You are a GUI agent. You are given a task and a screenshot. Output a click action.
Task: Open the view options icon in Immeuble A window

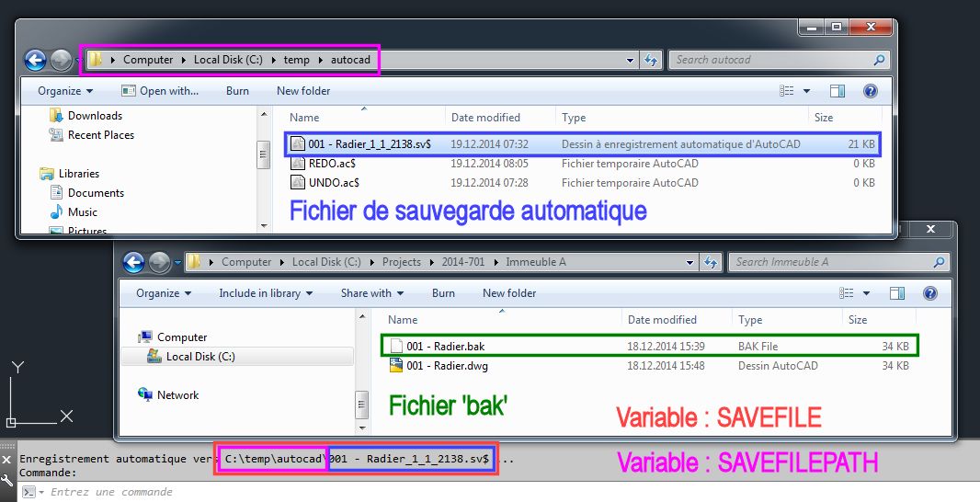pos(847,293)
